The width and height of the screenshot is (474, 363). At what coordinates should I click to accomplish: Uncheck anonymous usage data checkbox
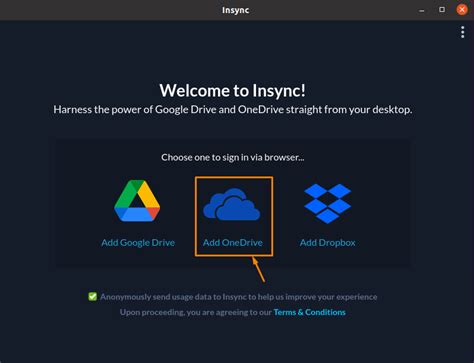93,296
